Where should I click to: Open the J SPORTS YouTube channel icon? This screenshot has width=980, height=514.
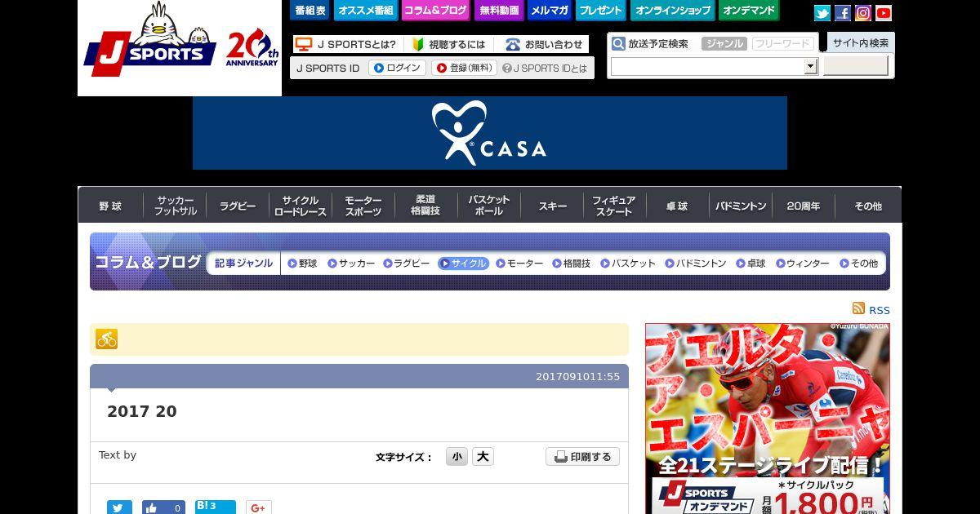(884, 13)
